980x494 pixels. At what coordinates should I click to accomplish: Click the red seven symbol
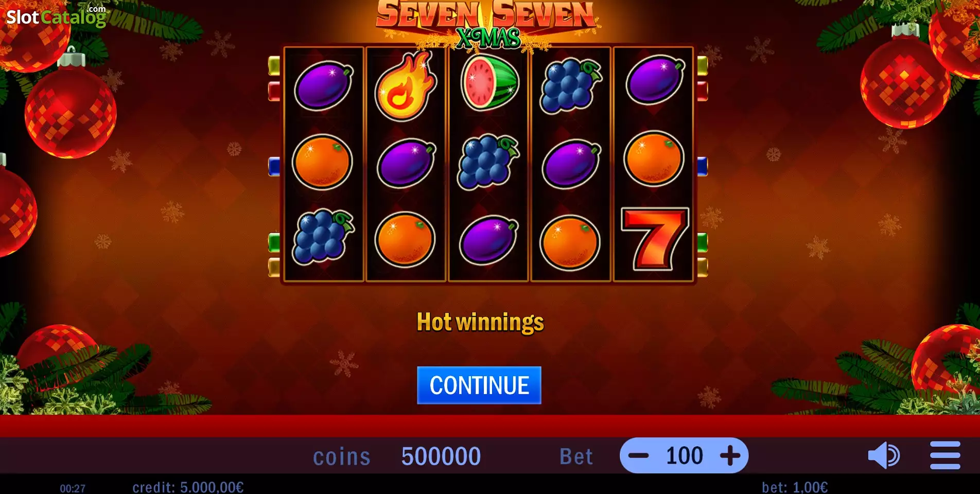click(x=654, y=239)
